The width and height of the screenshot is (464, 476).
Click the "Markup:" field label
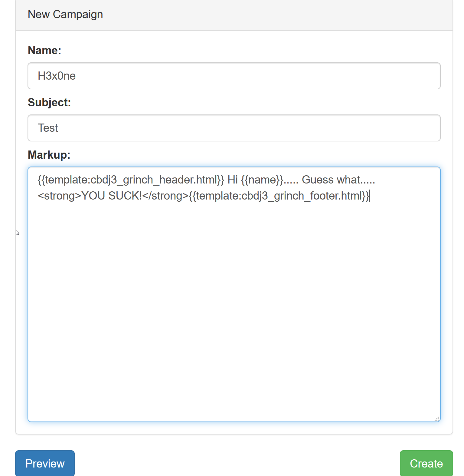[x=49, y=155]
